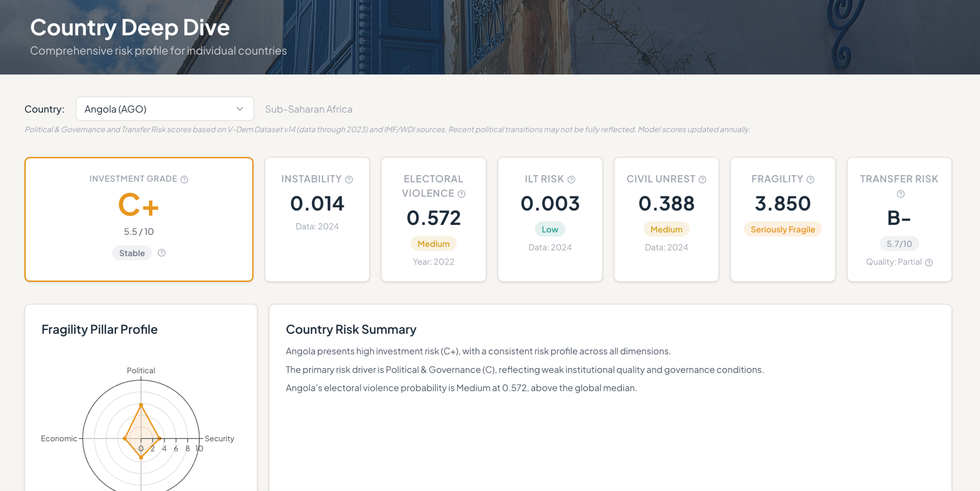Click the Economic point on radar chart

pyautogui.click(x=125, y=438)
